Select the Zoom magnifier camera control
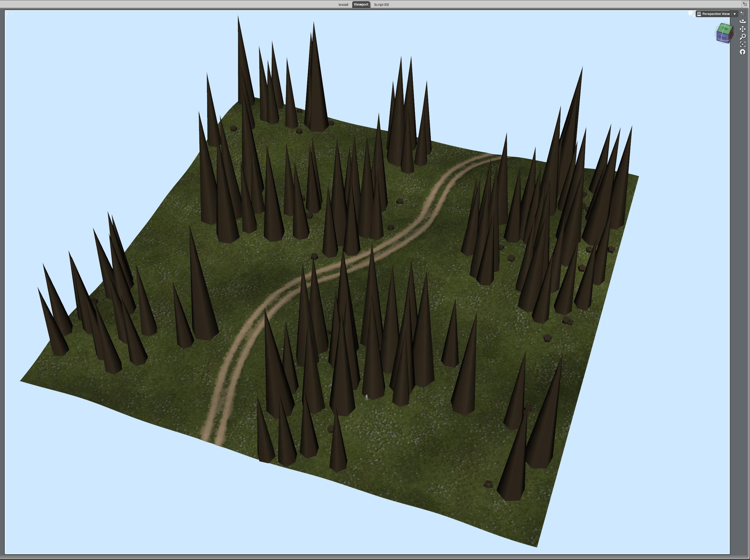This screenshot has height=560, width=750. 743,37
